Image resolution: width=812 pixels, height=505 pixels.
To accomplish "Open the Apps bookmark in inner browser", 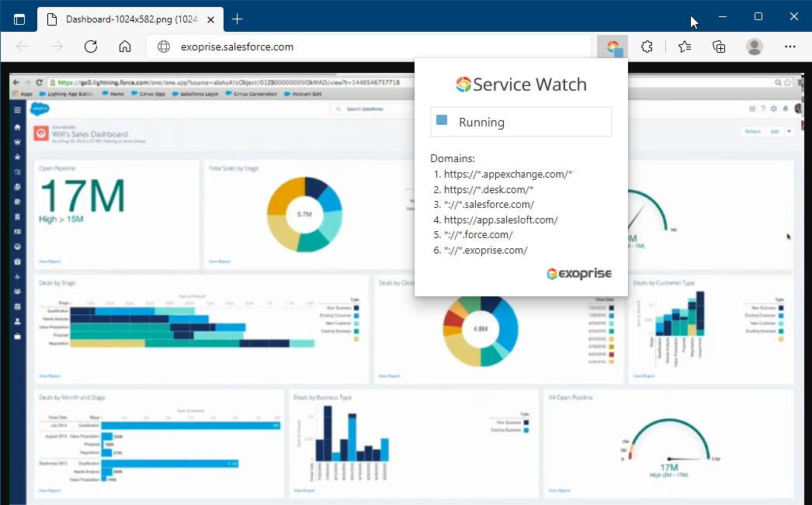I will 23,94.
